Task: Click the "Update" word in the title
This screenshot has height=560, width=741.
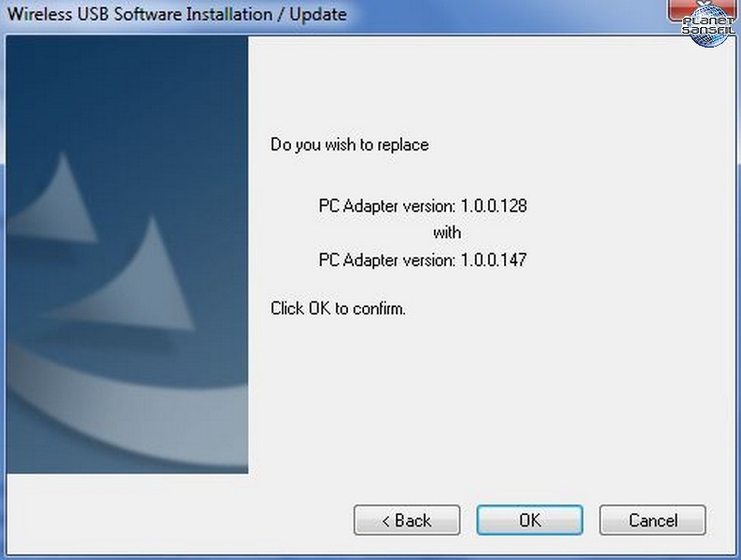Action: 318,14
